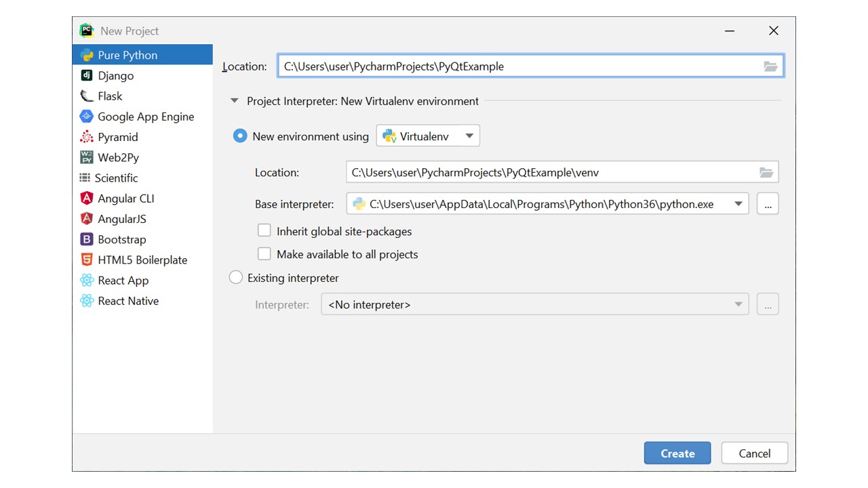Select the Existing interpreter radio button
868x488 pixels.
pyautogui.click(x=236, y=278)
